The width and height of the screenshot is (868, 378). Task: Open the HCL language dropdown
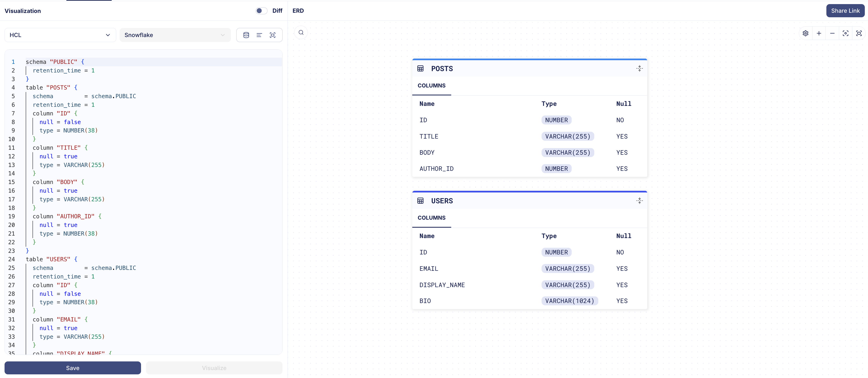(x=60, y=35)
